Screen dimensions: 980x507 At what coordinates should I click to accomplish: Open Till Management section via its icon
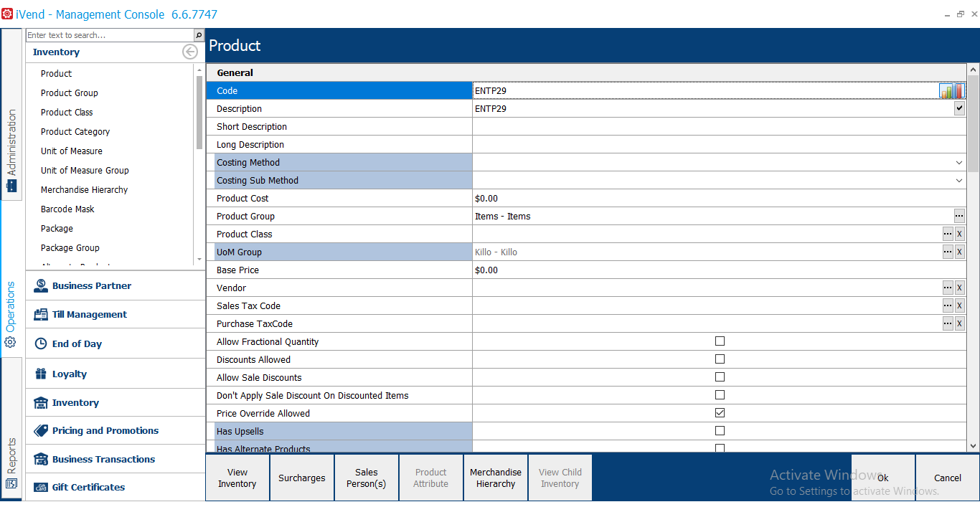click(x=41, y=314)
